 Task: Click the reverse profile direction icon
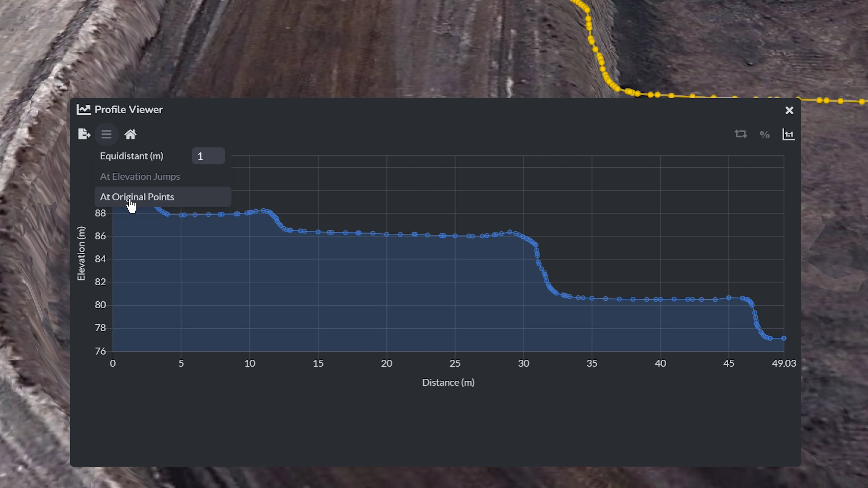point(741,134)
